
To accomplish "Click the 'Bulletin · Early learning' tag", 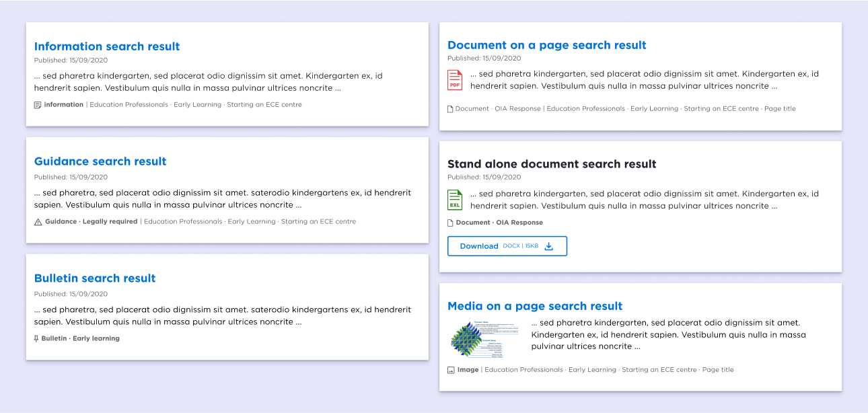I will click(80, 339).
